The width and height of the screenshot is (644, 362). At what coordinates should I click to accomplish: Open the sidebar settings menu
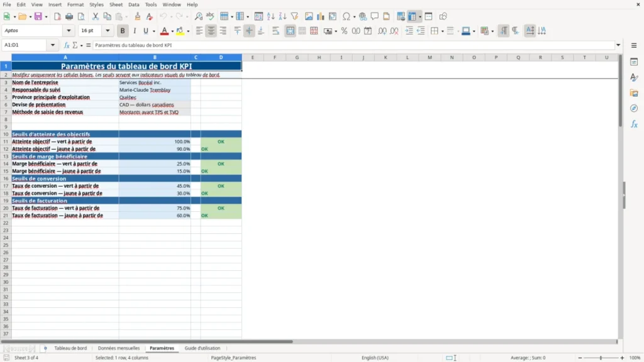(634, 45)
